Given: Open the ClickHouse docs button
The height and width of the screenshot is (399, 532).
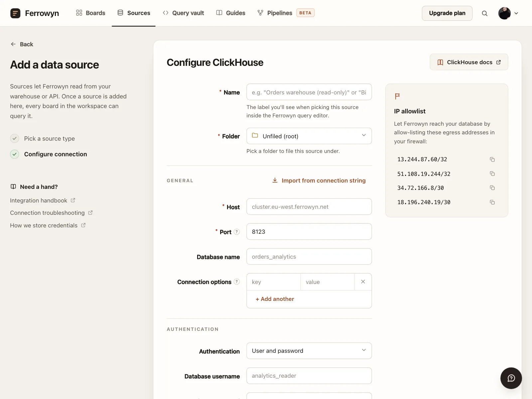Looking at the screenshot, I should 469,62.
